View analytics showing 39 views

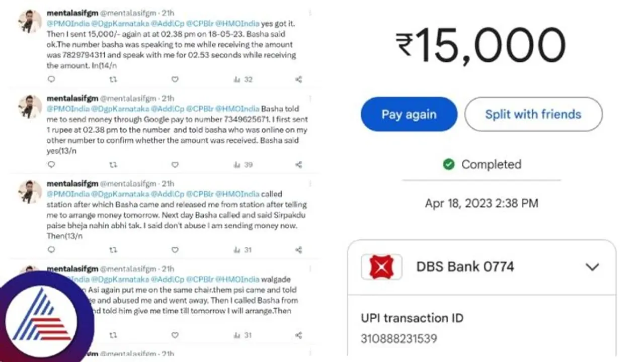pyautogui.click(x=243, y=164)
